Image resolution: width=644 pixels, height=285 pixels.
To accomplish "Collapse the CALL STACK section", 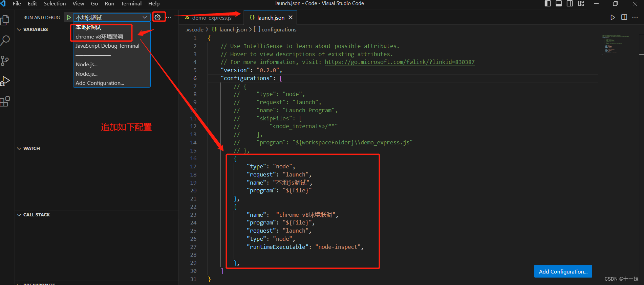I will pyautogui.click(x=34, y=215).
